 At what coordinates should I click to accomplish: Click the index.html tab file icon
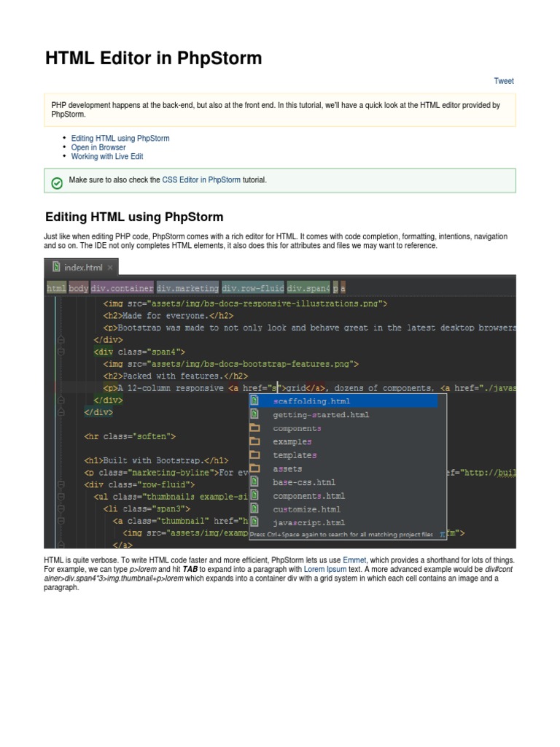55,267
